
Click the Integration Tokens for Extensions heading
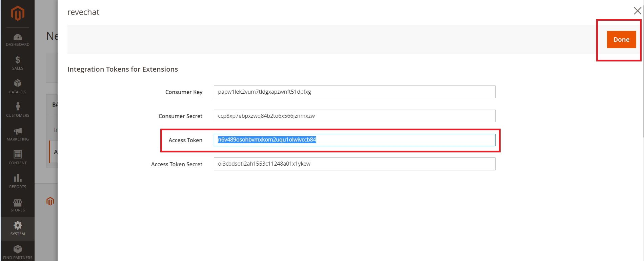click(122, 69)
